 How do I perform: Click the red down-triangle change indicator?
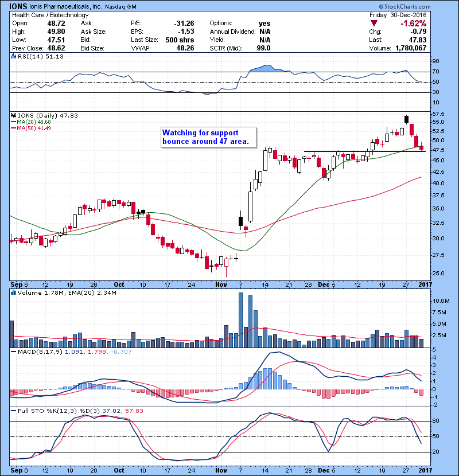tap(374, 24)
